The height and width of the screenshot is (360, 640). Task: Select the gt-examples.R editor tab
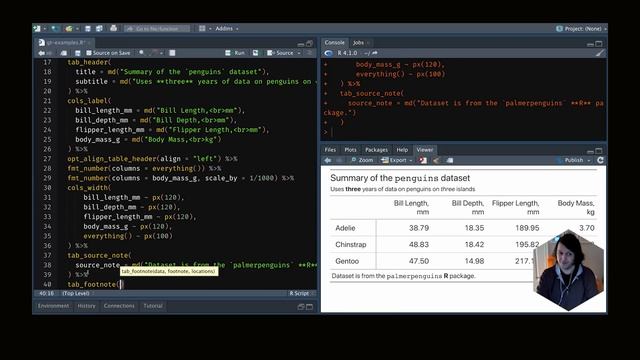pyautogui.click(x=65, y=42)
